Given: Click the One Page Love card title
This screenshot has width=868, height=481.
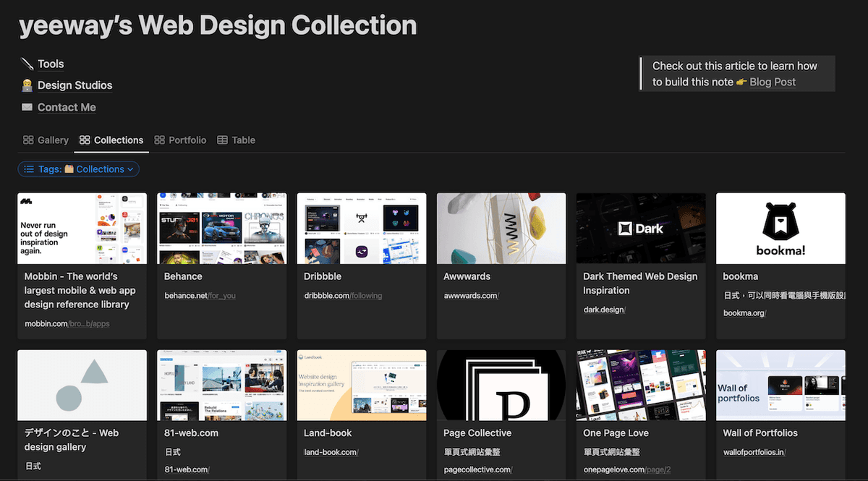Looking at the screenshot, I should click(x=616, y=433).
